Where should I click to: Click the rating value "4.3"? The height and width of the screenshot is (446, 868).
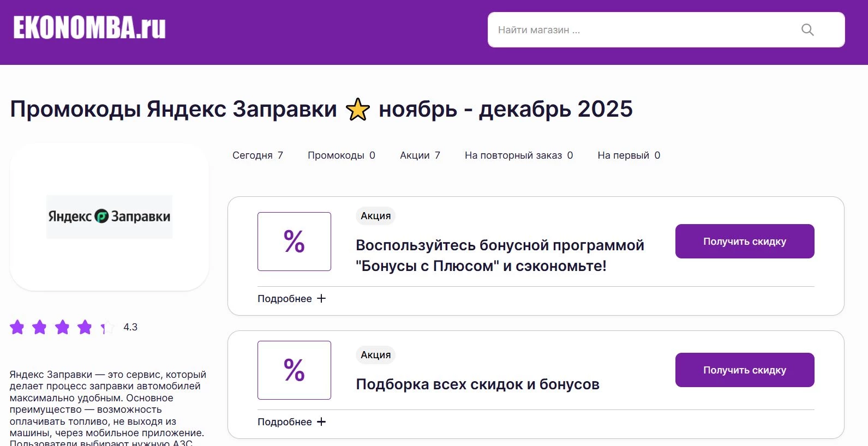130,327
